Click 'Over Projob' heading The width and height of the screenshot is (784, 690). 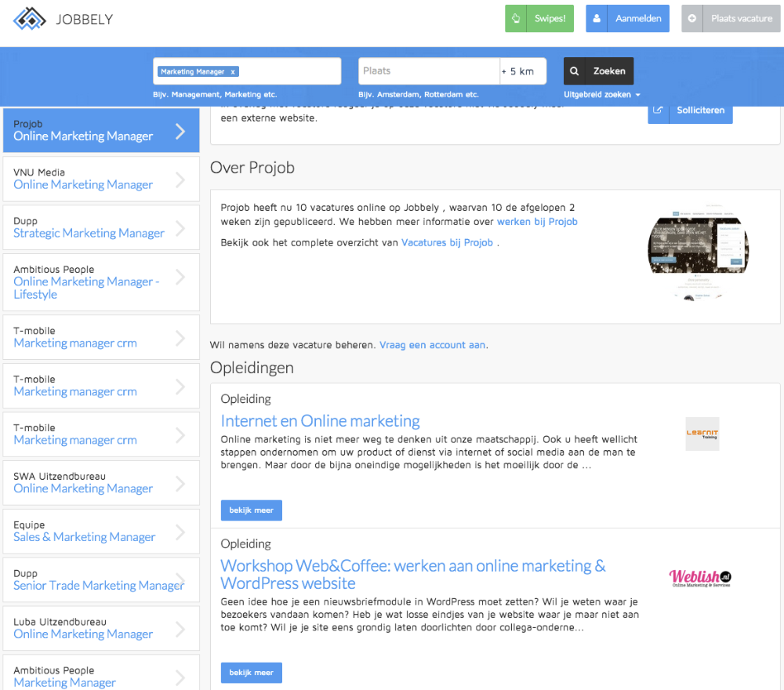pyautogui.click(x=252, y=168)
